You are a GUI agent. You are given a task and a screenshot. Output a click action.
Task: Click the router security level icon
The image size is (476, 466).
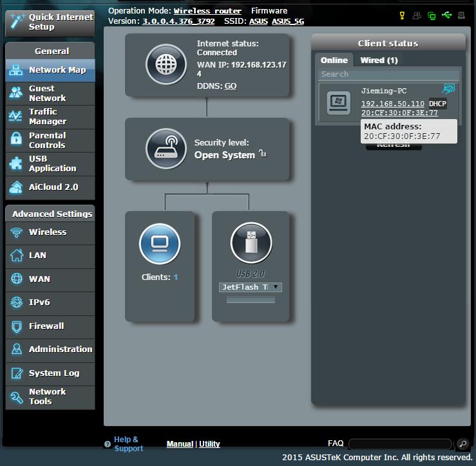(x=166, y=149)
